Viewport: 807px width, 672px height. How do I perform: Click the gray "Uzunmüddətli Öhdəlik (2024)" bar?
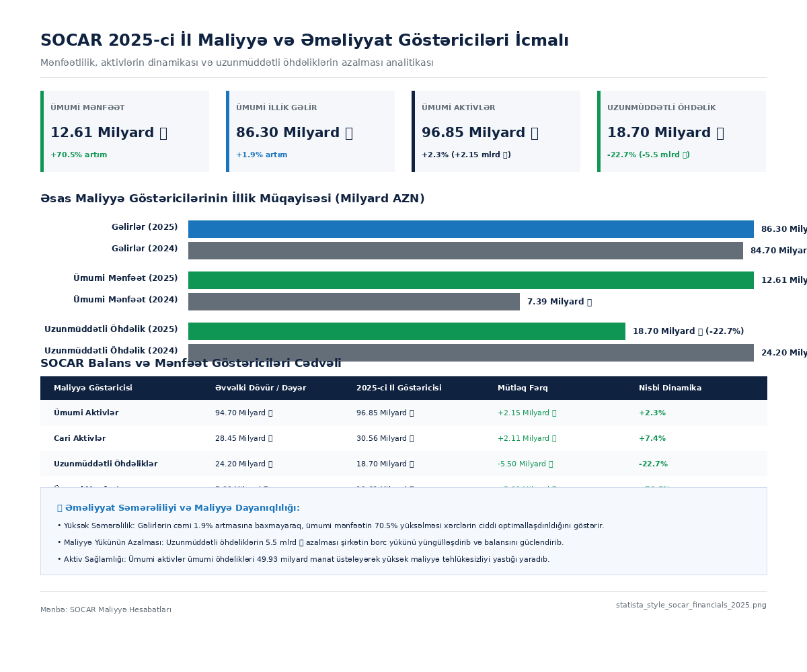click(x=471, y=353)
